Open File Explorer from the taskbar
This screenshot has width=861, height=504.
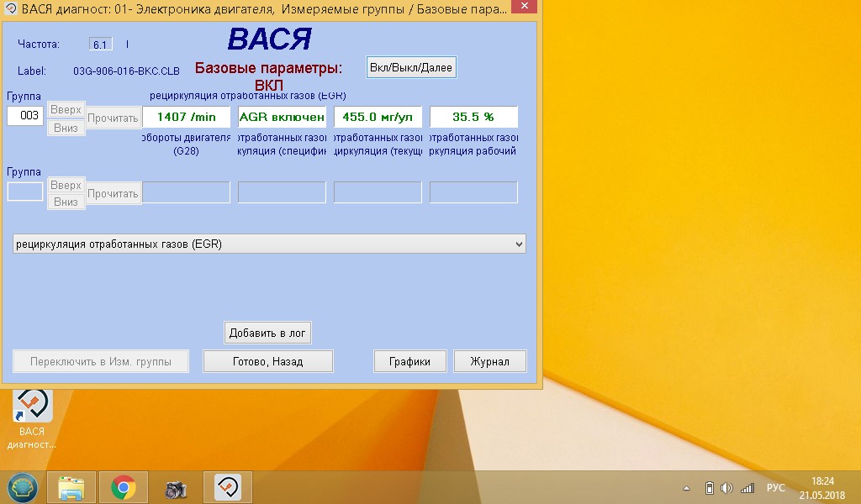point(71,487)
